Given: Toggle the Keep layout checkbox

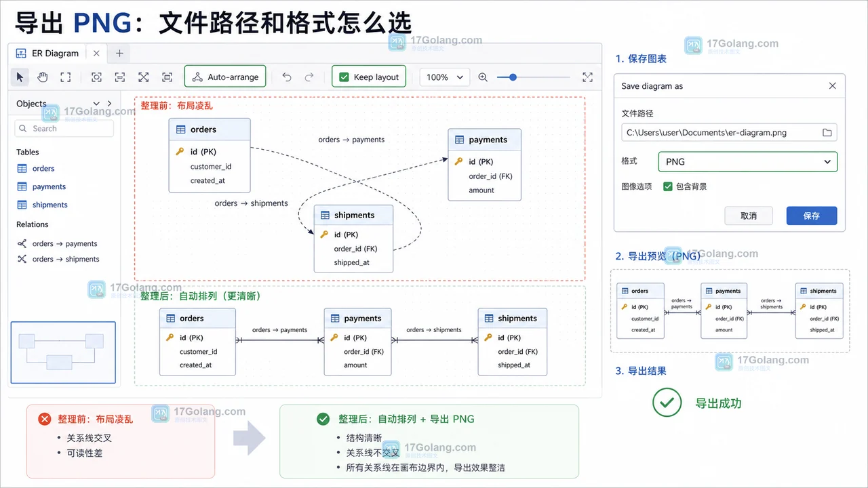Looking at the screenshot, I should pos(344,77).
